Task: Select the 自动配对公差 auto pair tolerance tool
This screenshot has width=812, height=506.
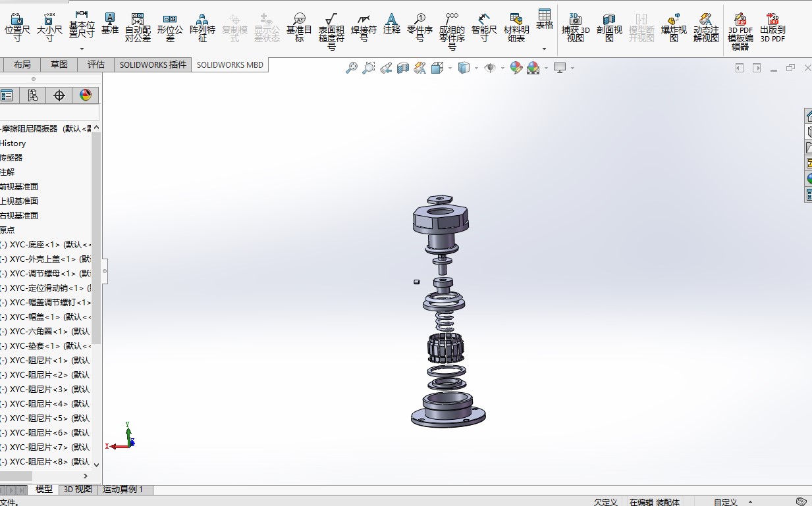Action: (138, 27)
